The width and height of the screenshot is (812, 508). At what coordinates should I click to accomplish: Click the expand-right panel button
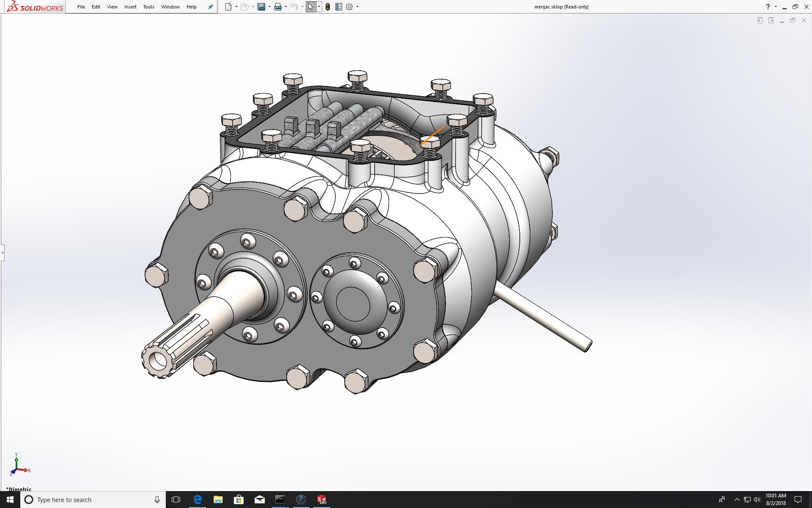click(x=771, y=20)
